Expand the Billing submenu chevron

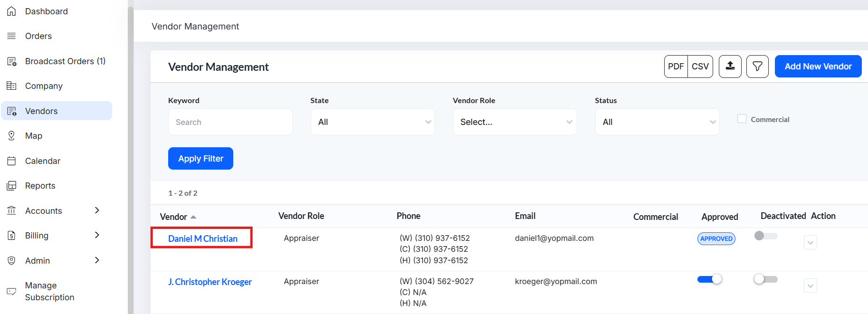pos(97,235)
